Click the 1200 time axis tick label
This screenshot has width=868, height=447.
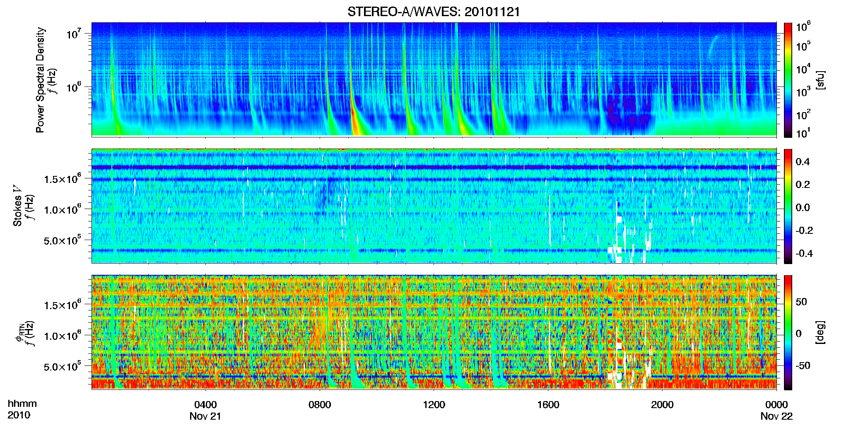[x=434, y=404]
